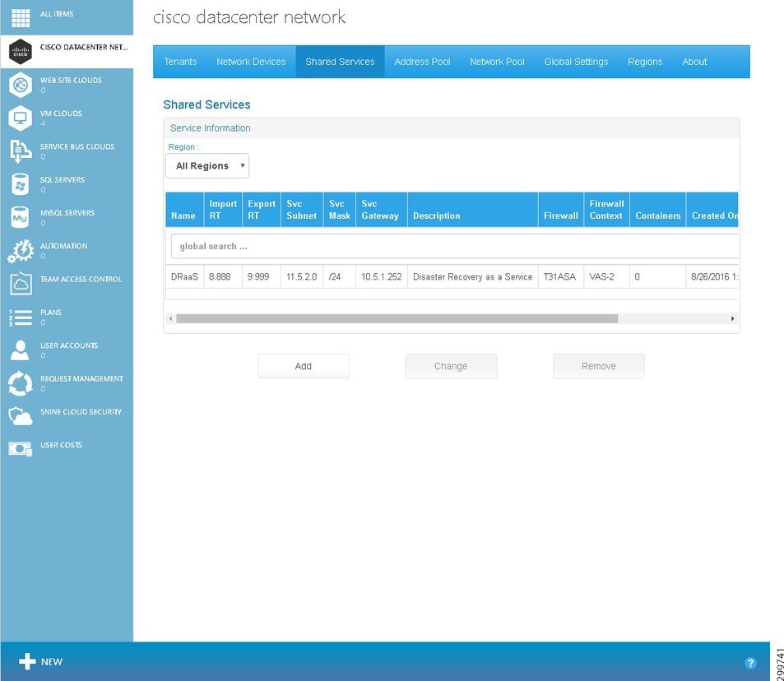Focus the global search field
The width and height of the screenshot is (784, 681).
[454, 246]
